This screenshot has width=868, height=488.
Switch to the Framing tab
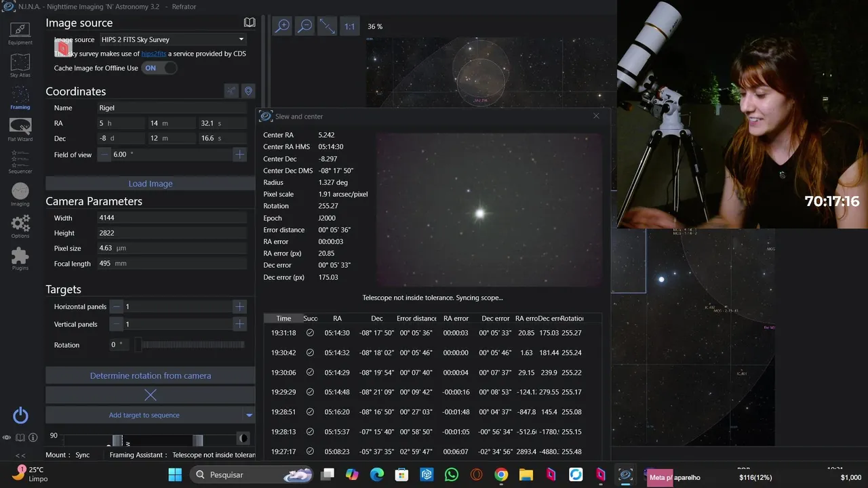pyautogui.click(x=20, y=98)
